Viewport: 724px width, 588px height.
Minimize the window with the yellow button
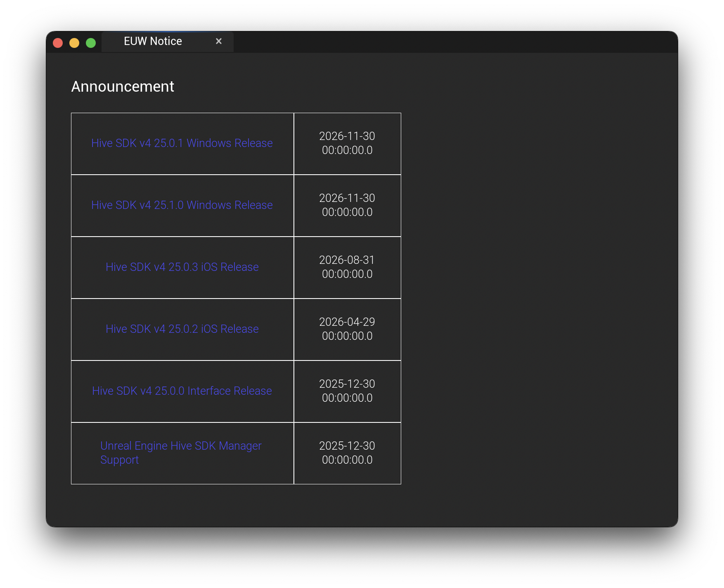(x=74, y=43)
